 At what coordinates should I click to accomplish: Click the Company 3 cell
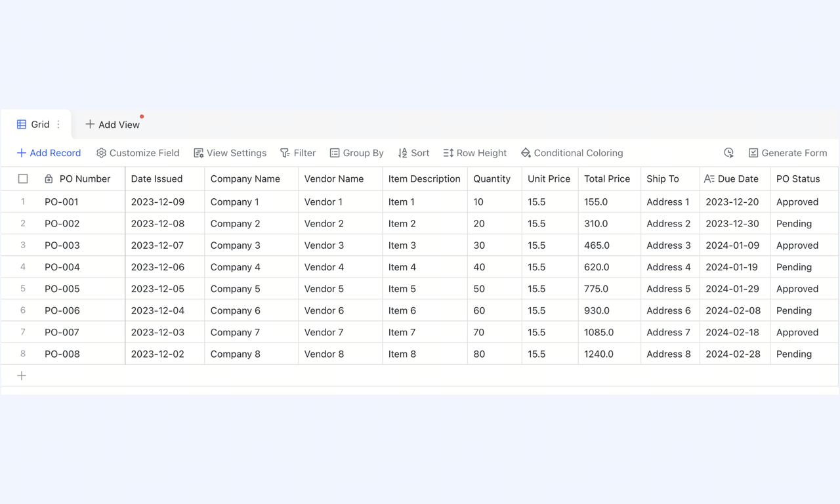tap(251, 245)
